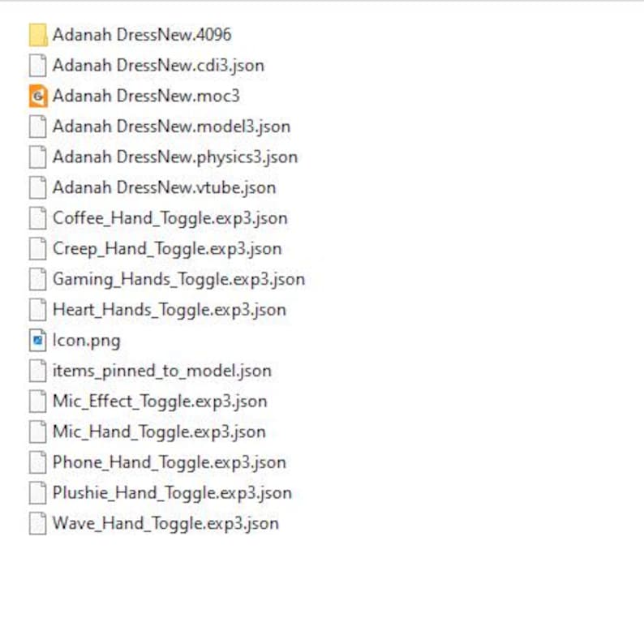
Task: Select the items_pinned_to_model.json file icon
Action: (x=38, y=371)
